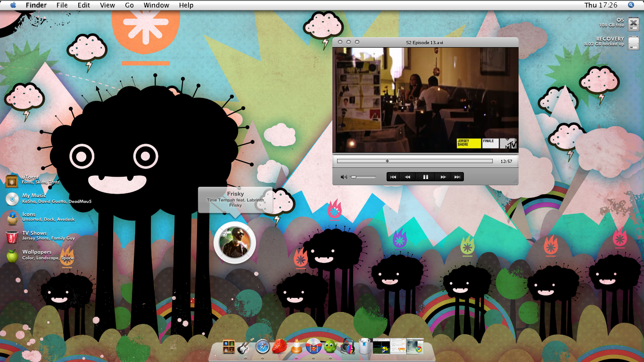This screenshot has width=644, height=362.
Task: Open the Superman disc icon in the dock
Action: click(313, 347)
